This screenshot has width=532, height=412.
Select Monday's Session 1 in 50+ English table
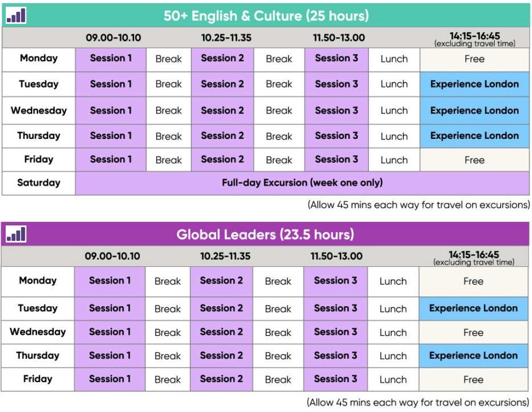tap(111, 59)
